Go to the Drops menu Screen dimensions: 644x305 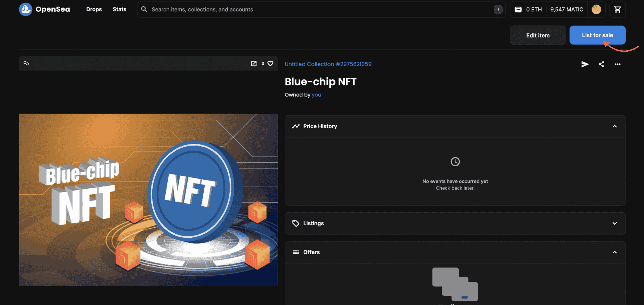(x=94, y=9)
